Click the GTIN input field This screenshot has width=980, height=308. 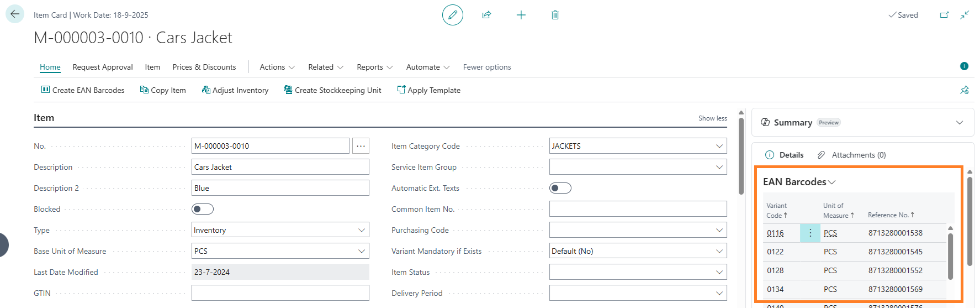(280, 293)
